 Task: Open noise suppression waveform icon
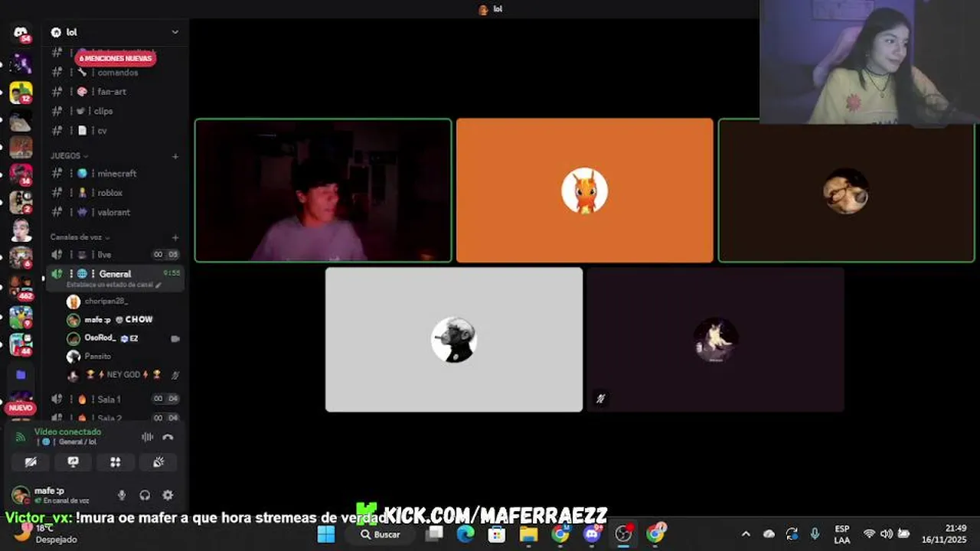(147, 437)
